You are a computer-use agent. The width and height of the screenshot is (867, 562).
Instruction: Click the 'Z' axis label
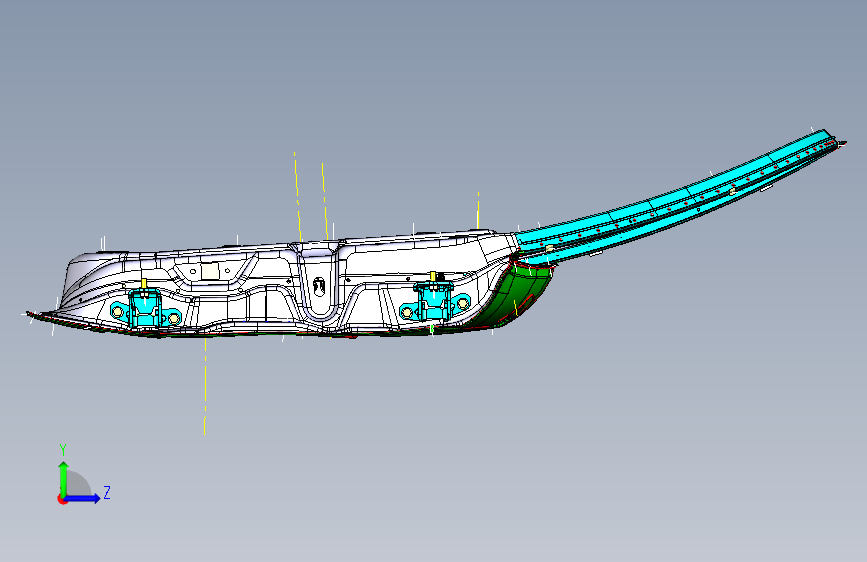pyautogui.click(x=107, y=492)
